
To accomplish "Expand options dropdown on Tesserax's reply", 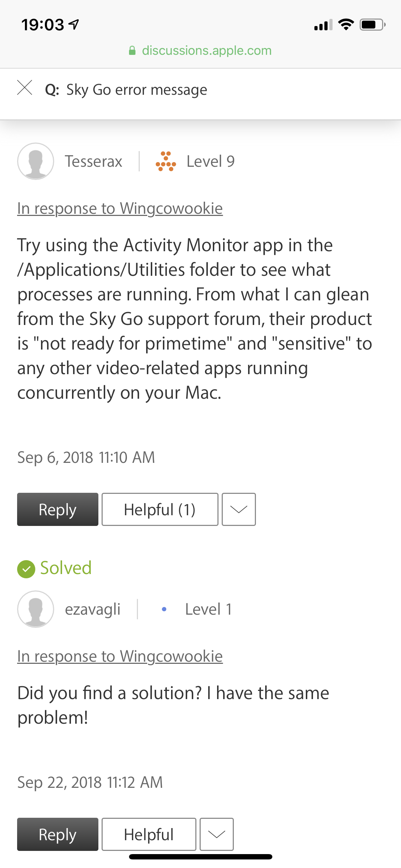I will [x=238, y=509].
